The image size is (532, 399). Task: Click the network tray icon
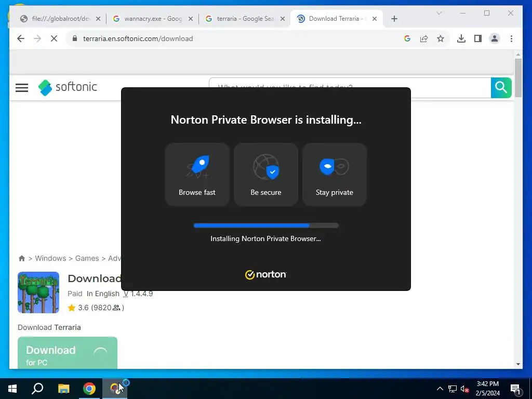click(453, 389)
